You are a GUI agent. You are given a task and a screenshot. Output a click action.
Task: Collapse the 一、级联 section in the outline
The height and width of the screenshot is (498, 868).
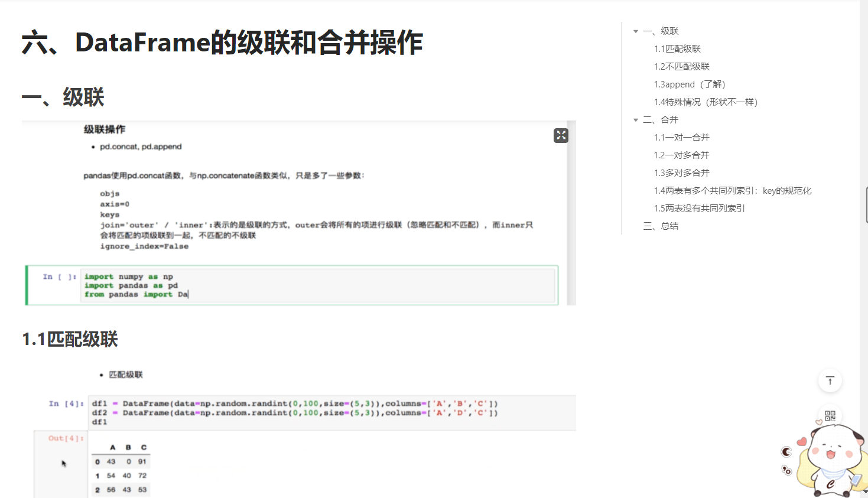coord(636,31)
